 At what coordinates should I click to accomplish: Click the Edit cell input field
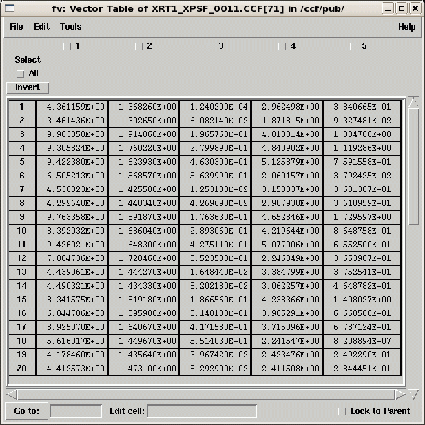pos(202,411)
